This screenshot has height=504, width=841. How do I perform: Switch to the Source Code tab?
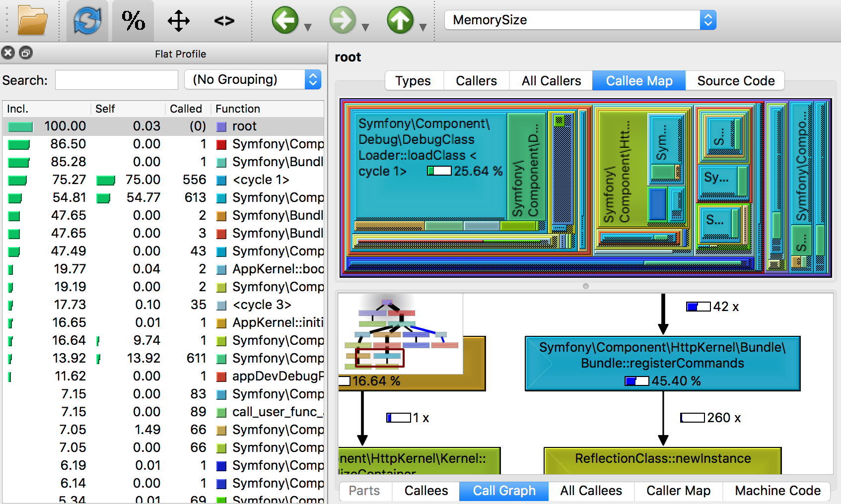(735, 81)
